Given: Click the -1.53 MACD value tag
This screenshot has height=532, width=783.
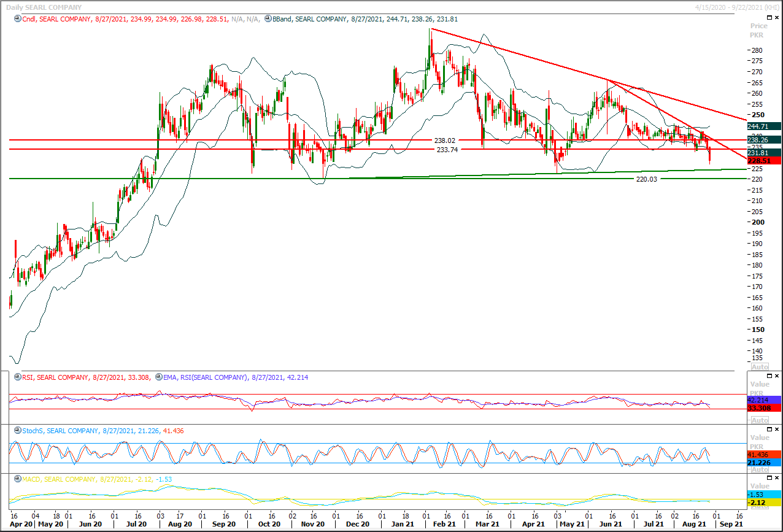Looking at the screenshot, I should pos(764,494).
